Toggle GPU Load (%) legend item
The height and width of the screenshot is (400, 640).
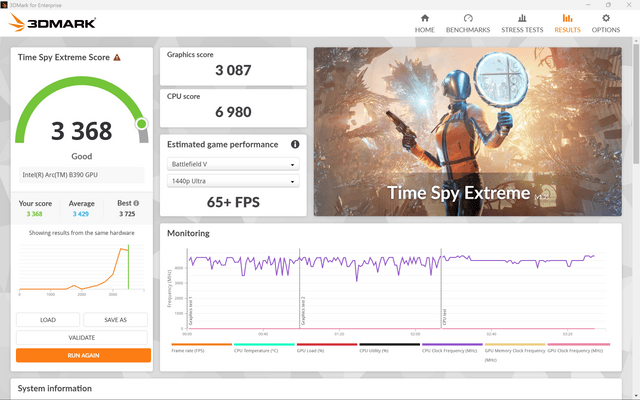(x=327, y=348)
